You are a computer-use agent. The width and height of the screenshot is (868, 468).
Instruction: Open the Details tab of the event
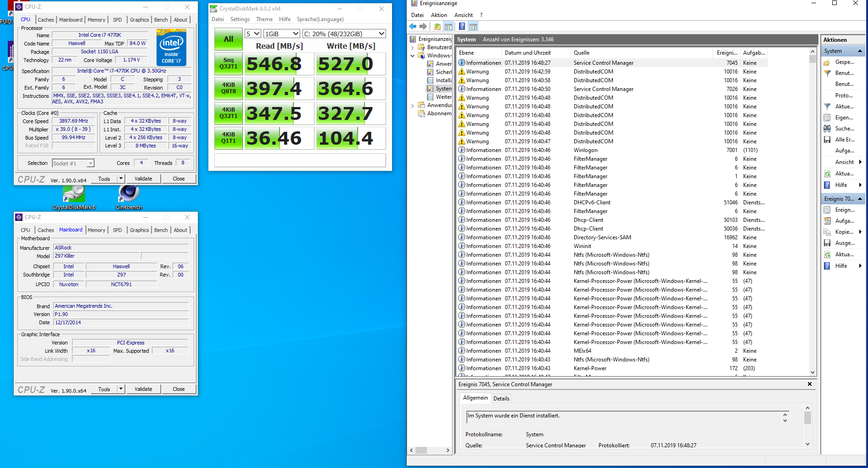[x=501, y=399]
